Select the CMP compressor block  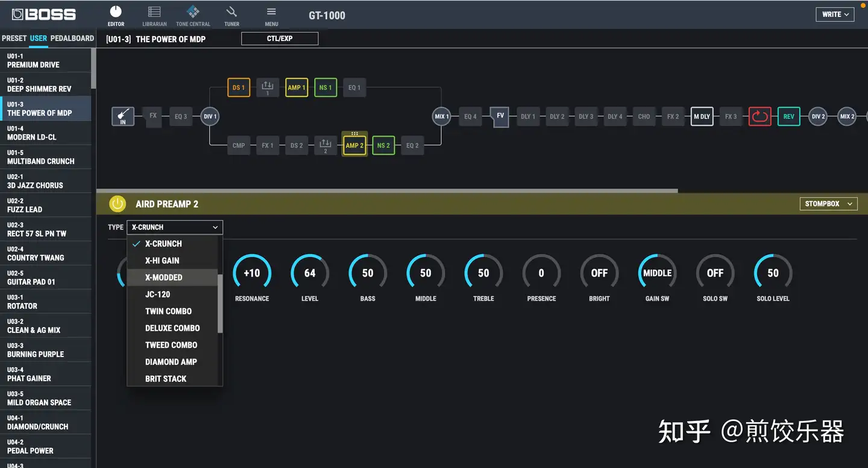click(239, 145)
